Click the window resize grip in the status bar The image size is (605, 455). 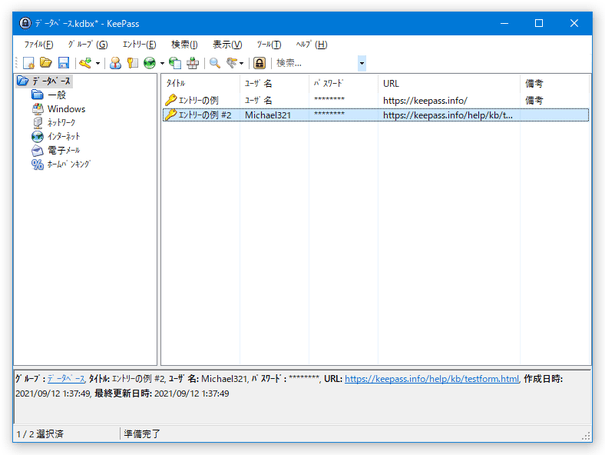(586, 436)
